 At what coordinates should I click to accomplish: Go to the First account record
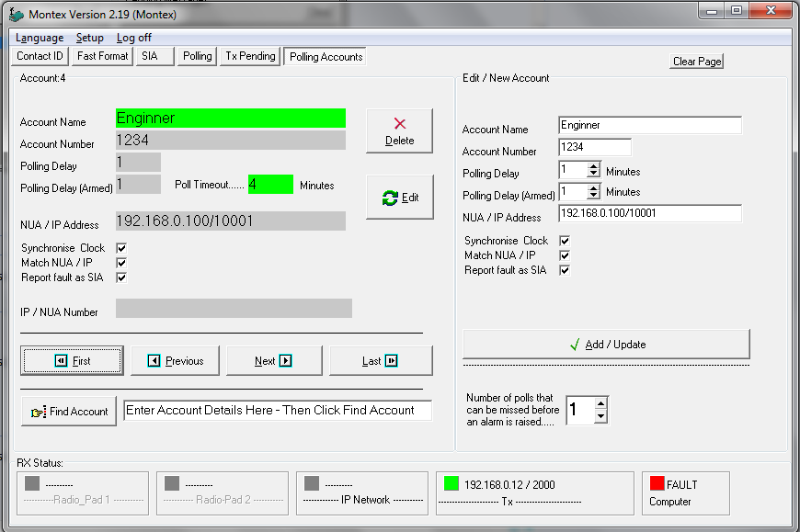coord(73,361)
